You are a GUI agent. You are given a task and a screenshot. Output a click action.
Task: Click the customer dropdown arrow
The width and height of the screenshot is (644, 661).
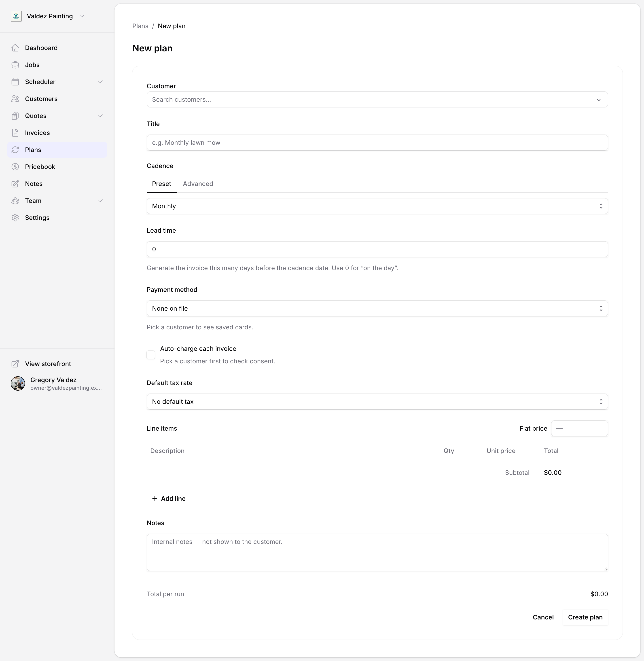[x=598, y=100]
